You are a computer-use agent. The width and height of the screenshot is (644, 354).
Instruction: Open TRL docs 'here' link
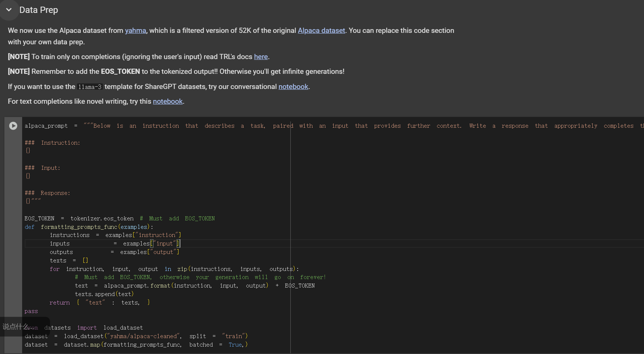tap(261, 57)
